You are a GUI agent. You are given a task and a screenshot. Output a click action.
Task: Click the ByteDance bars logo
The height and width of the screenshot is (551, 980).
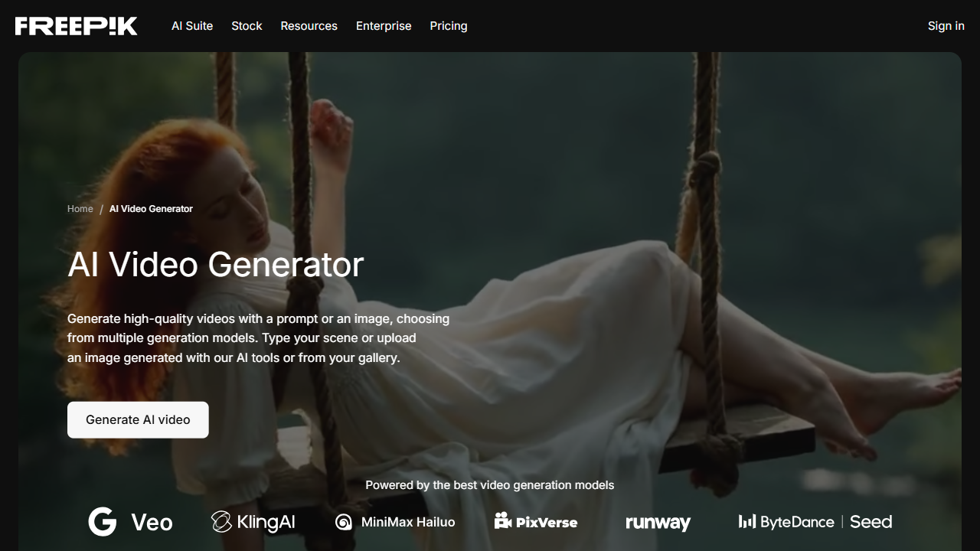[x=746, y=521]
